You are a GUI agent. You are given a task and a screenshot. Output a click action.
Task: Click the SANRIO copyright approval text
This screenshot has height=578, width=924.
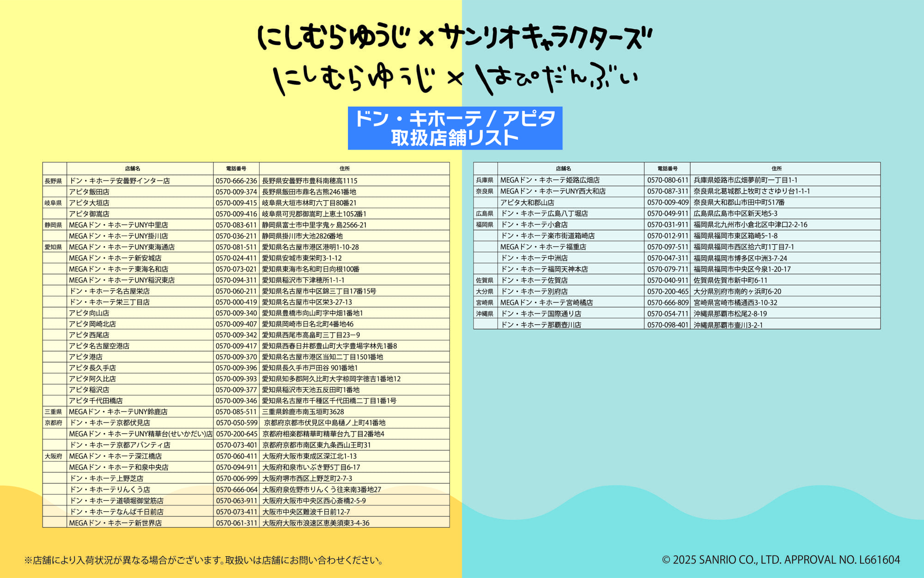point(781,560)
